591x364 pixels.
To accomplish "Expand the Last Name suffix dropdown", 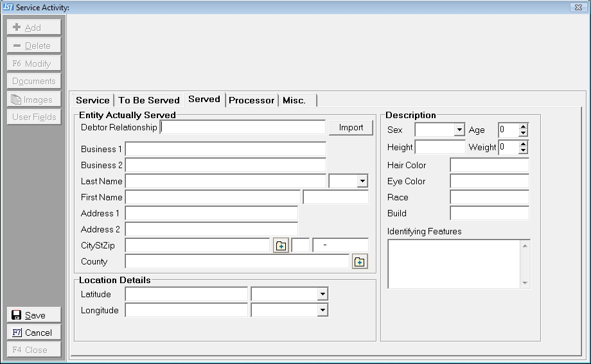I will click(x=362, y=182).
